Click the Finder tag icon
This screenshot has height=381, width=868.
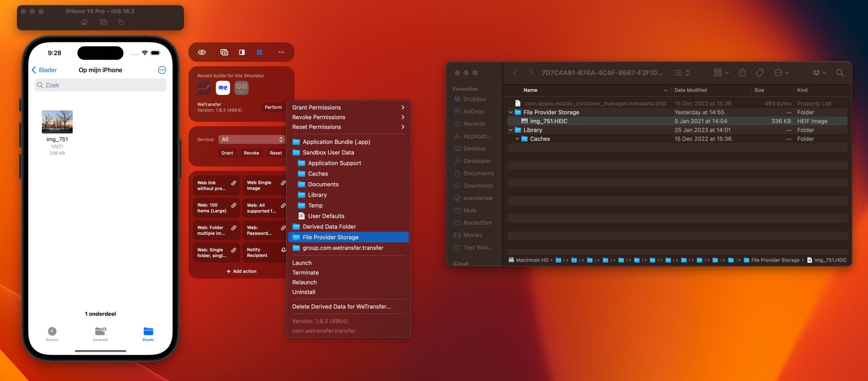click(x=759, y=73)
